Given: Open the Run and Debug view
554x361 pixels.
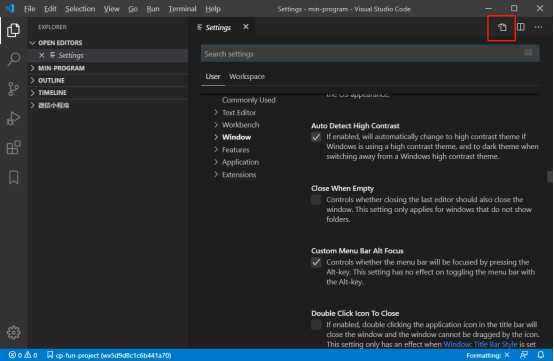Looking at the screenshot, I should click(13, 118).
